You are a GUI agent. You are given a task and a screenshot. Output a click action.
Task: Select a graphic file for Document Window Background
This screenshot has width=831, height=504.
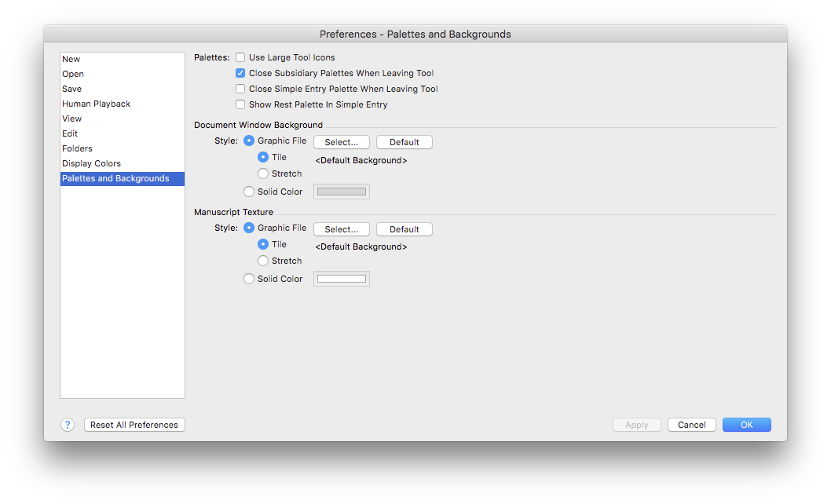[x=341, y=141]
